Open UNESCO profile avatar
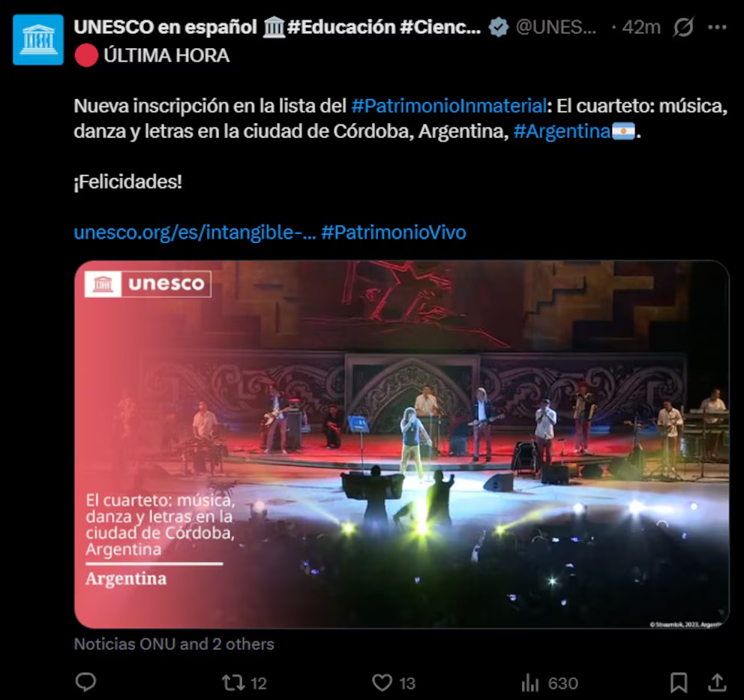This screenshot has width=744, height=700. (x=38, y=40)
